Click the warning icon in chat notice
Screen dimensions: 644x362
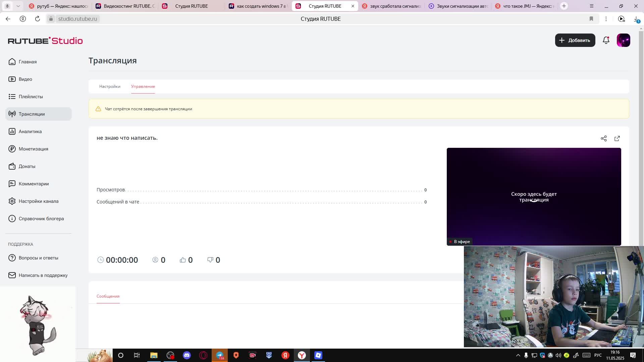click(x=98, y=109)
